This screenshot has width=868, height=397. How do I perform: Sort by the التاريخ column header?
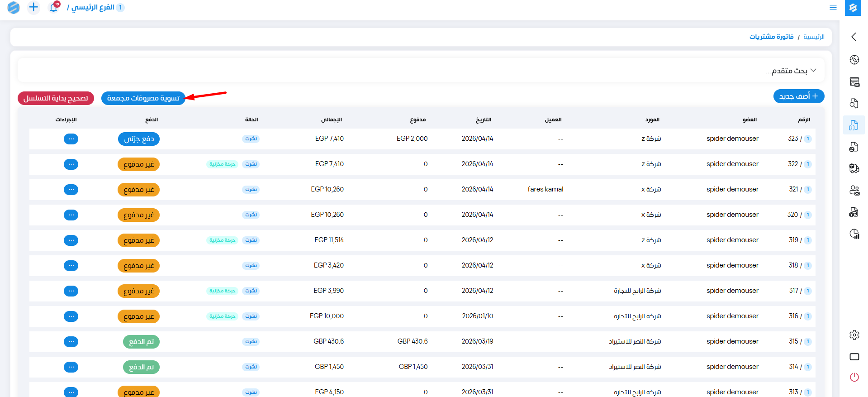[483, 120]
